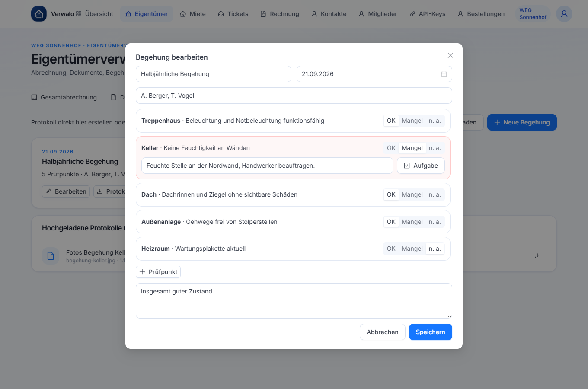The width and height of the screenshot is (588, 389).
Task: Click the Insgesamt guter Zustand notes textarea
Action: click(294, 301)
